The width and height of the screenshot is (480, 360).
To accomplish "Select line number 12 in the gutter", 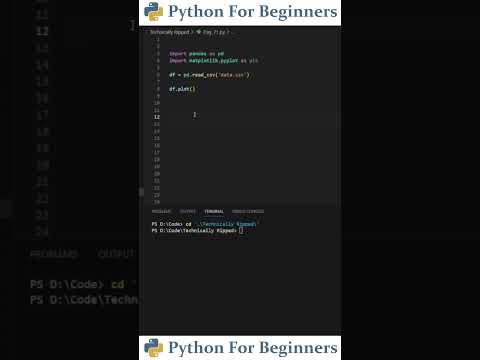I will [157, 117].
